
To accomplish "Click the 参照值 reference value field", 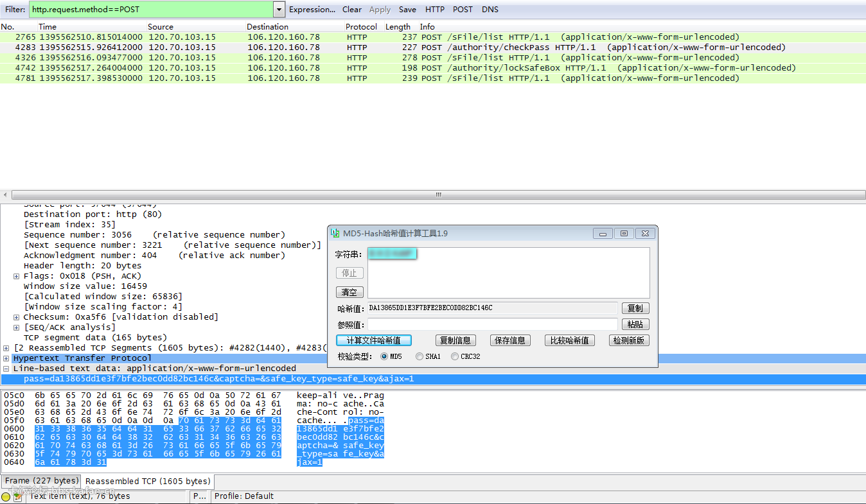I will pos(492,324).
